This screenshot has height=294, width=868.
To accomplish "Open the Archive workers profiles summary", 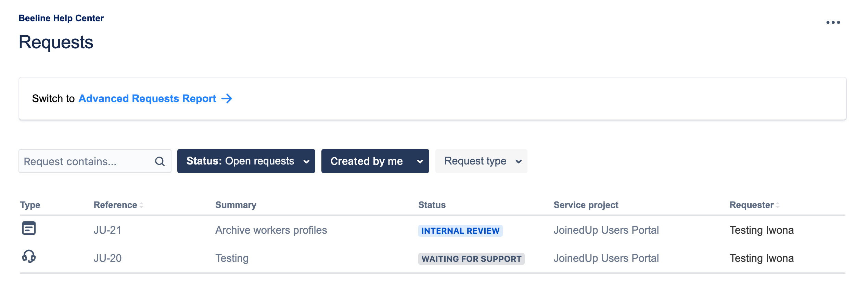I will tap(271, 230).
